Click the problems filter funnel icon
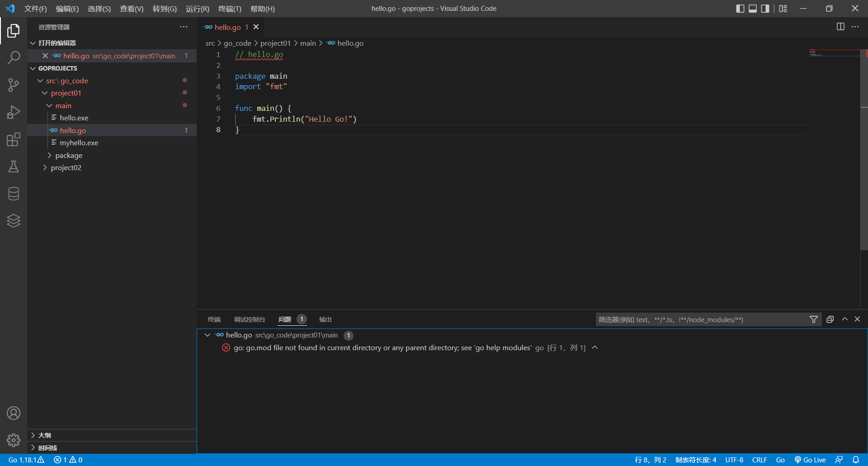Image resolution: width=868 pixels, height=466 pixels. click(x=813, y=319)
